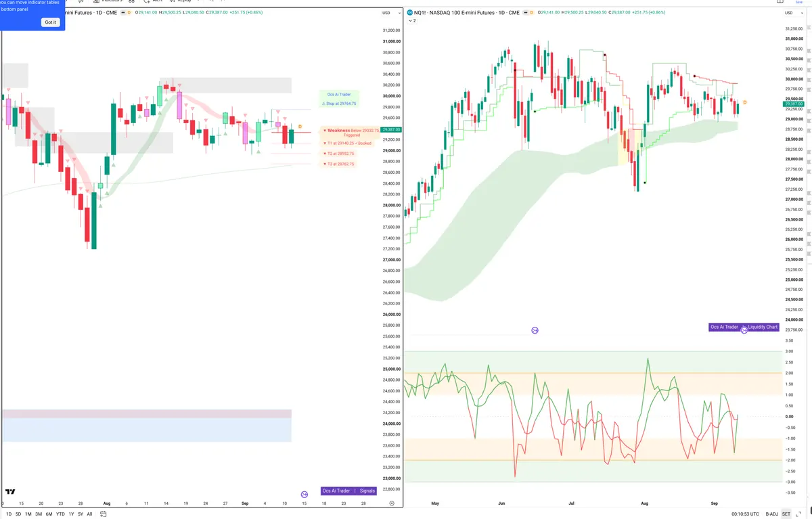Image resolution: width=812 pixels, height=519 pixels.
Task: Toggle the SET session button
Action: 786,514
